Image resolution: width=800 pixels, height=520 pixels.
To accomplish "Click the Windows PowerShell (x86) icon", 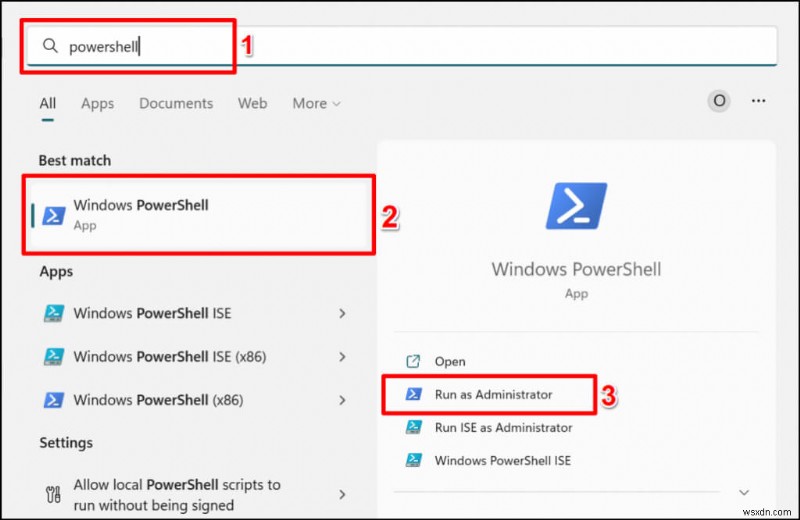I will pyautogui.click(x=54, y=400).
